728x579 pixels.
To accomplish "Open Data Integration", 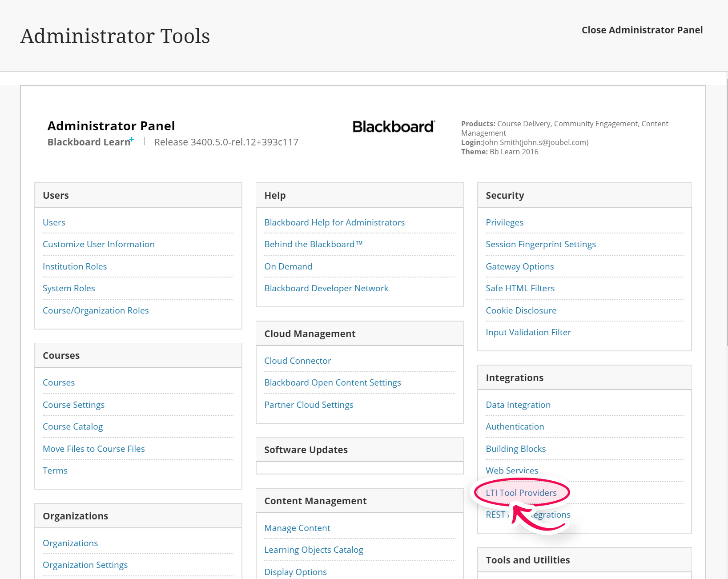I will pos(518,405).
